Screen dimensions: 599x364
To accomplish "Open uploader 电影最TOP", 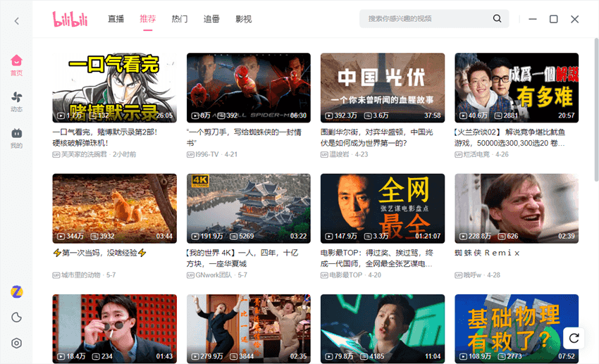I will (346, 275).
